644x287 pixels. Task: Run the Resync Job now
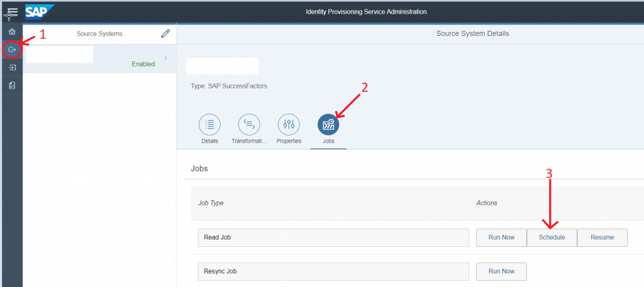click(x=501, y=271)
